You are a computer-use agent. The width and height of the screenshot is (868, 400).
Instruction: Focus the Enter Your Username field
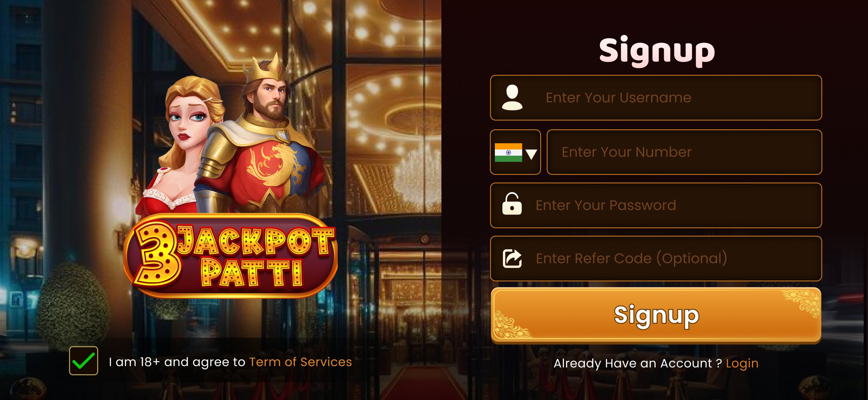pos(656,98)
